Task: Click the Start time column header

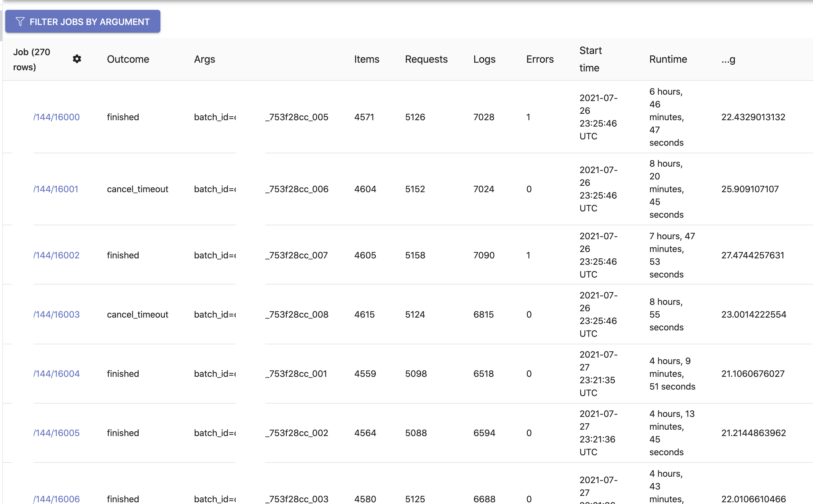Action: pos(590,59)
